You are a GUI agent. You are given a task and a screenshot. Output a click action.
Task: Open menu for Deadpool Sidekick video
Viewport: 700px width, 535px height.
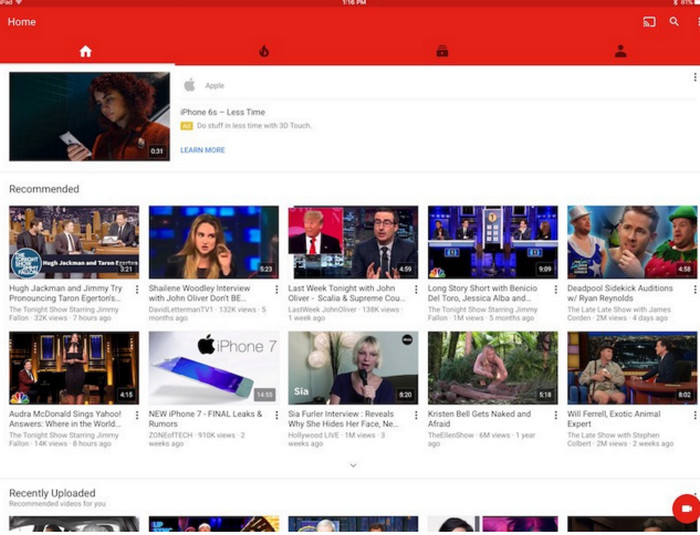[695, 289]
